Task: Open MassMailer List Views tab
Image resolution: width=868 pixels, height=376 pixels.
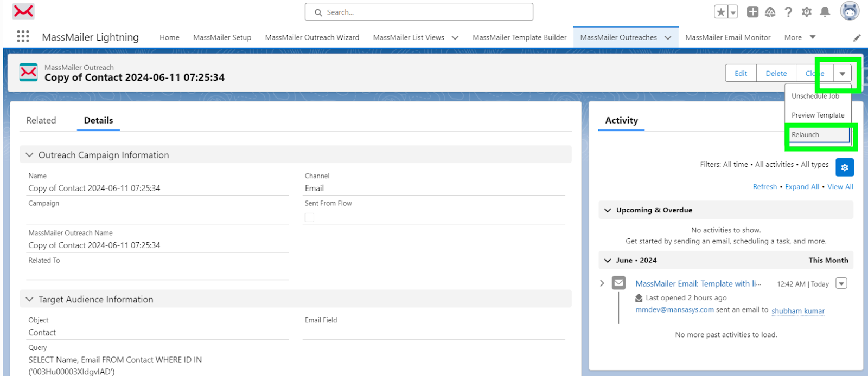Action: point(409,37)
